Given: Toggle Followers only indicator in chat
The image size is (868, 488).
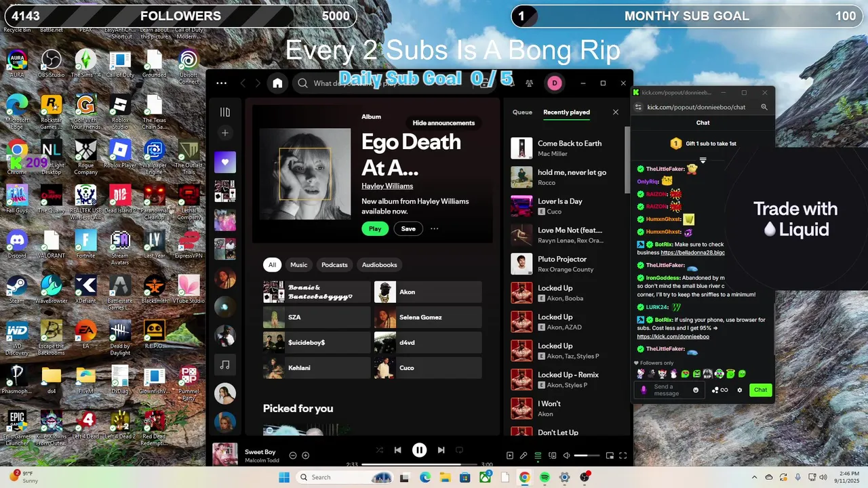Looking at the screenshot, I should pyautogui.click(x=653, y=363).
